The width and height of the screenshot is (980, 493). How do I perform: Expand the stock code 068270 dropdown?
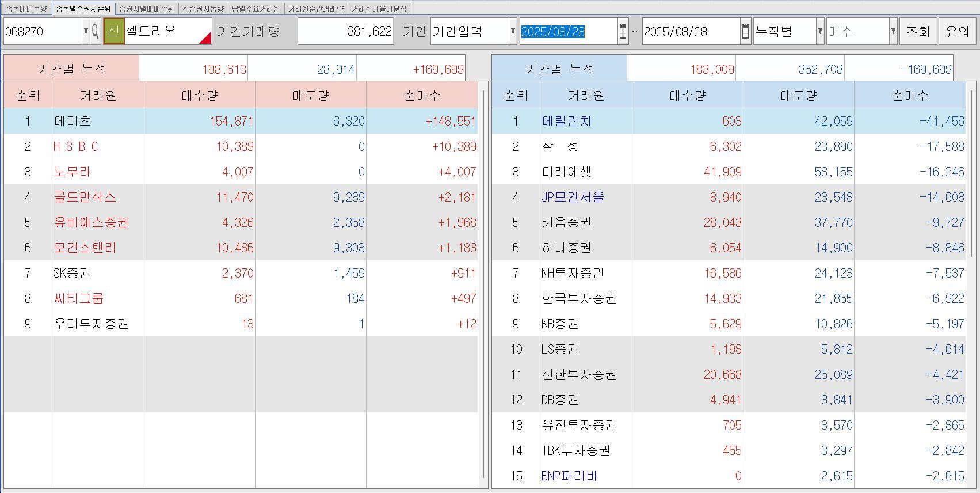pyautogui.click(x=86, y=31)
